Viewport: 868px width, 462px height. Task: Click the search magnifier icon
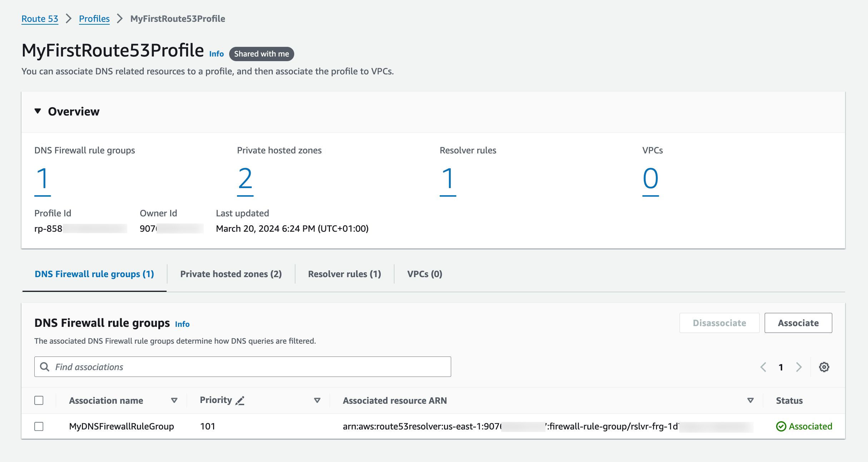pyautogui.click(x=45, y=367)
